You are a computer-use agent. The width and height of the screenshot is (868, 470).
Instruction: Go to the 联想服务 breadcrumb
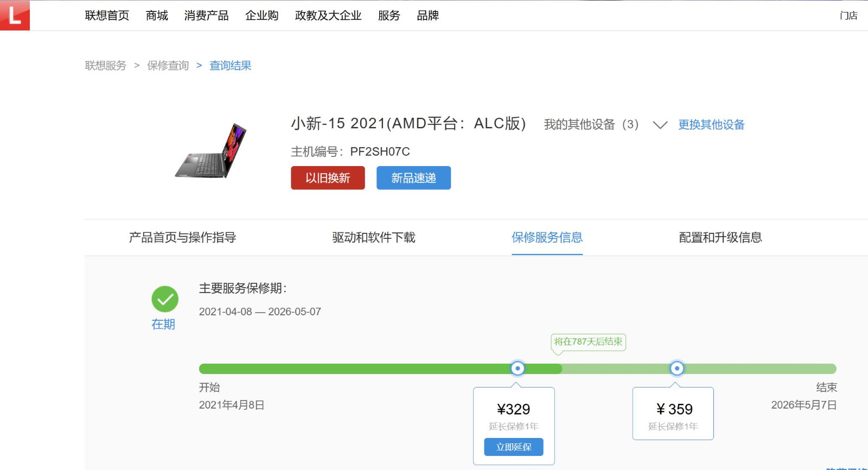pyautogui.click(x=105, y=66)
